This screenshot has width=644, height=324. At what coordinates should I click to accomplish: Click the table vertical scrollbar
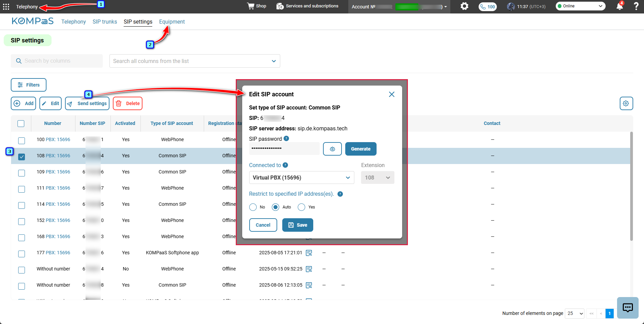coord(632,186)
